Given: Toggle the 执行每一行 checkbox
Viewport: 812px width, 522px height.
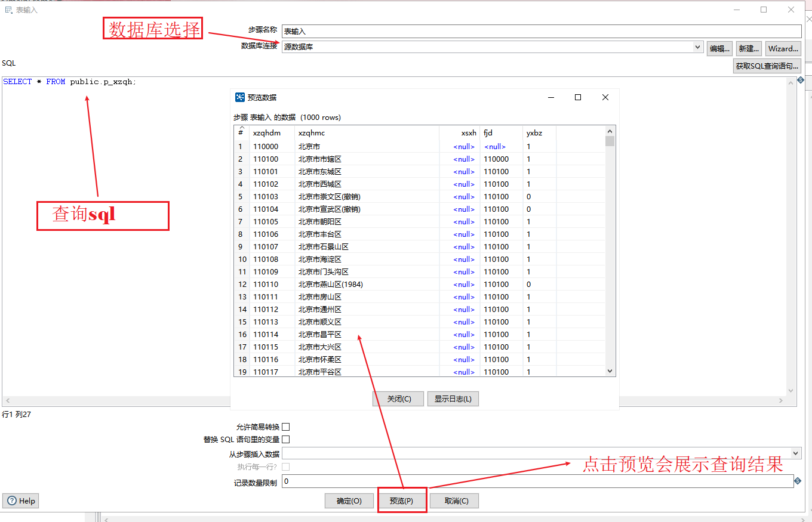Looking at the screenshot, I should (286, 467).
